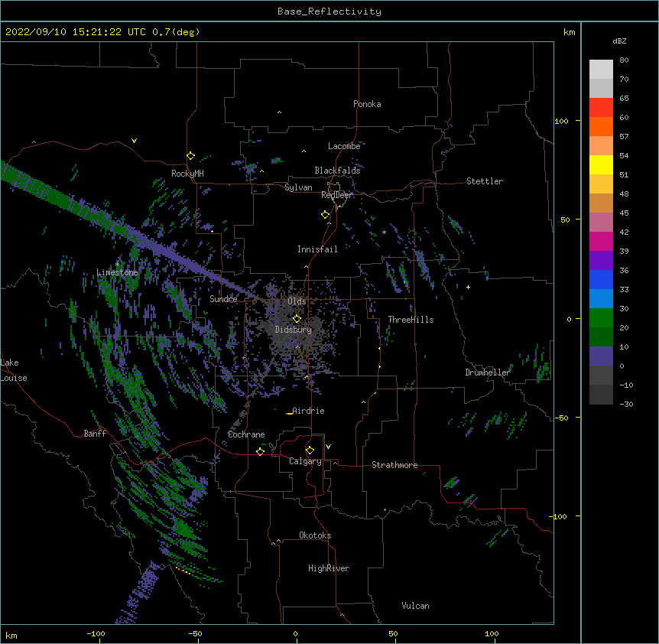Click the Banff label
The image size is (659, 644).
(95, 434)
